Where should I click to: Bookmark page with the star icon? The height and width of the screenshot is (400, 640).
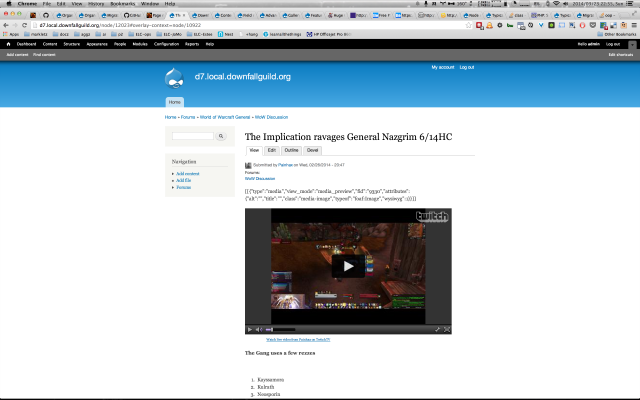pos(469,25)
